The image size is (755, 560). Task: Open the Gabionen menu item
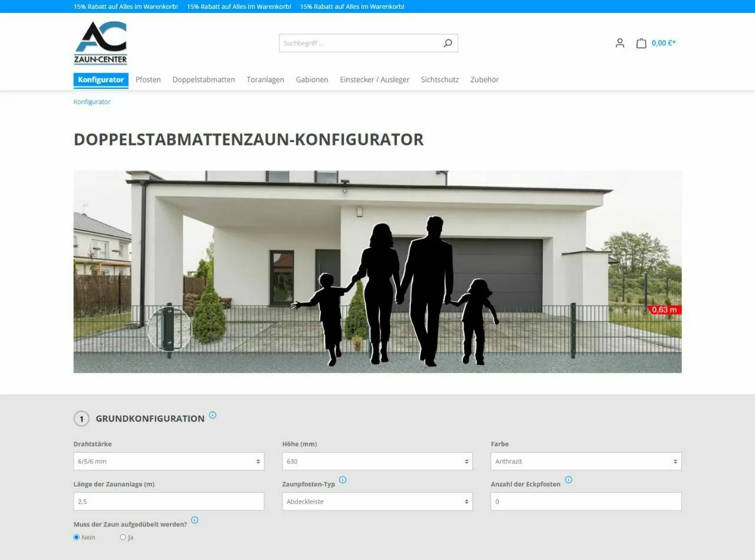[311, 80]
